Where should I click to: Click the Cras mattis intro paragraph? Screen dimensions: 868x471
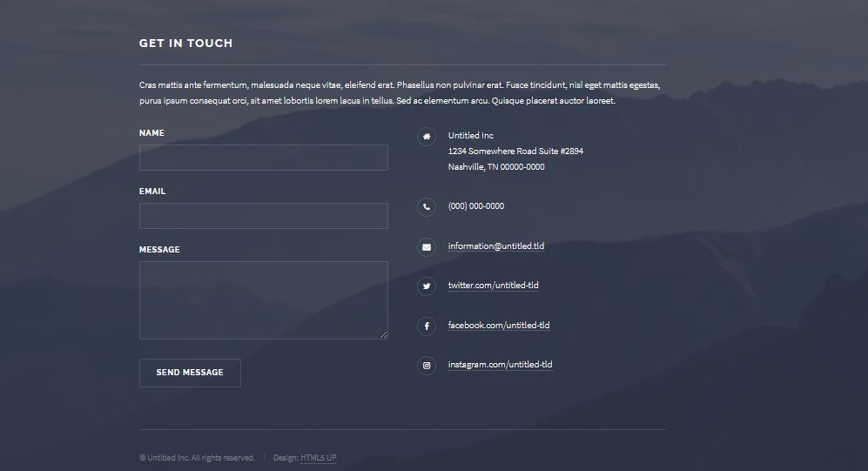(x=400, y=93)
